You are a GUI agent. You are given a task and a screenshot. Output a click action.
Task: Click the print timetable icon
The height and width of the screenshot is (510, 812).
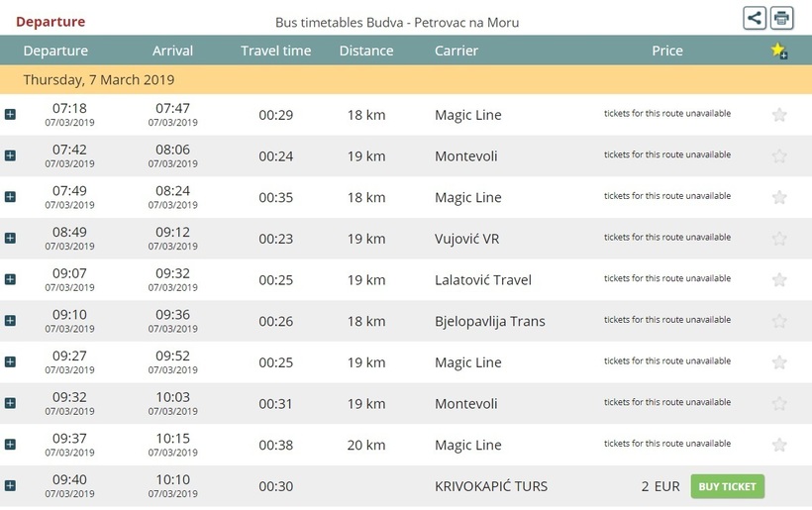781,18
